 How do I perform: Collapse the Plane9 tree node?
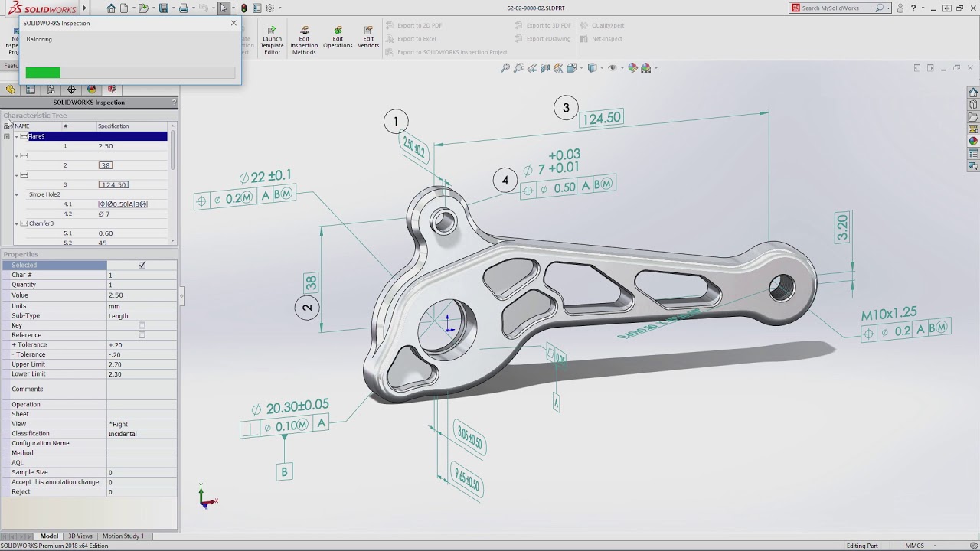[x=17, y=136]
